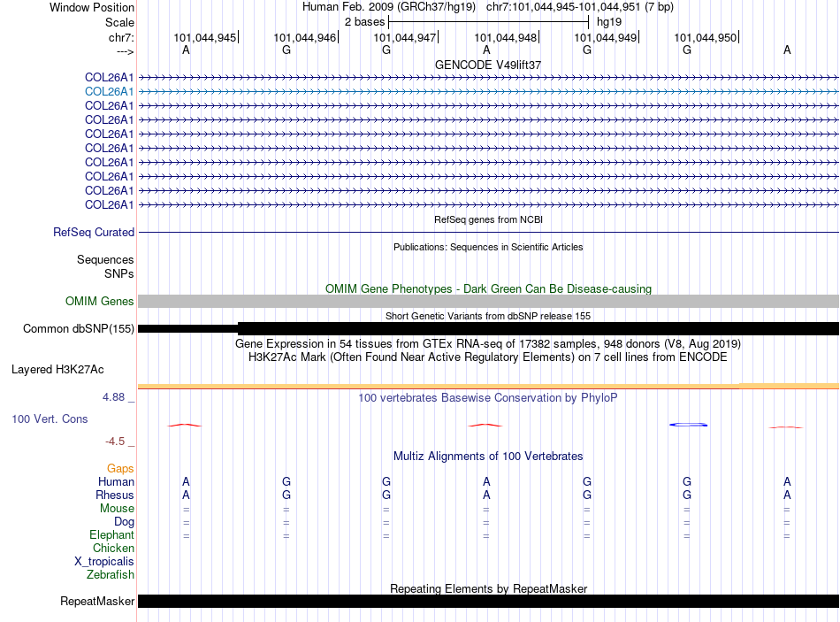The height and width of the screenshot is (622, 840).
Task: Click the OMIM Genes track label
Action: click(x=99, y=302)
